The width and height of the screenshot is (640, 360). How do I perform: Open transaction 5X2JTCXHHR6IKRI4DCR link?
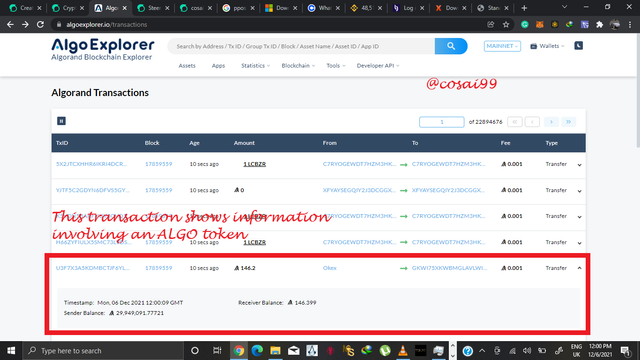[91, 164]
